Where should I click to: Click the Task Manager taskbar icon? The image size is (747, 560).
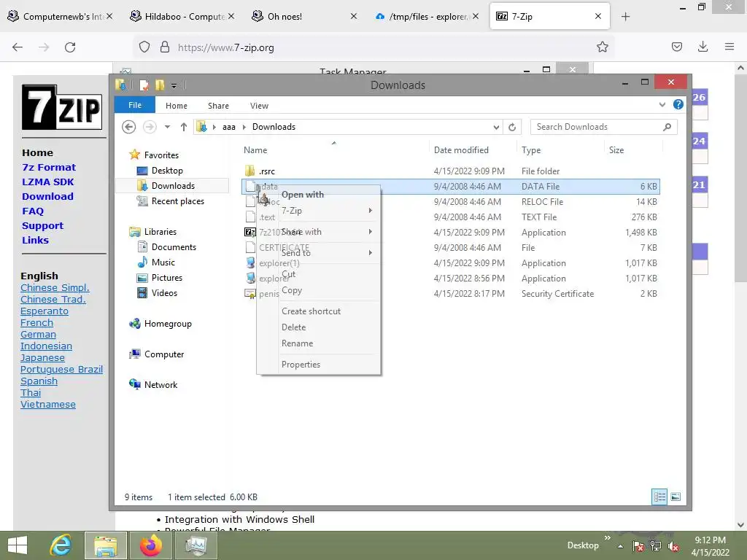[196, 545]
